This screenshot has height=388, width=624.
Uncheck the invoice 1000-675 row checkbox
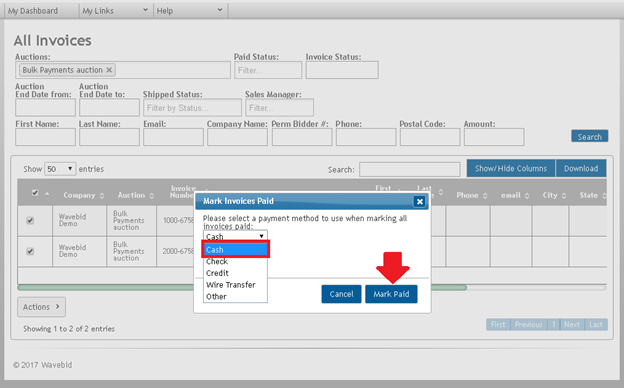tap(30, 220)
